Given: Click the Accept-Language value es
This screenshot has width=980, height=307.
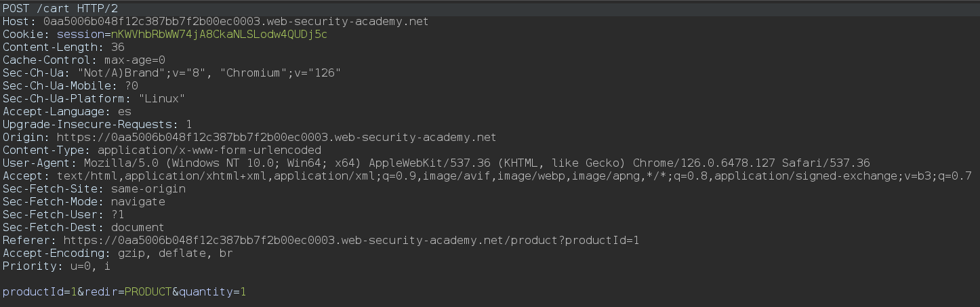Looking at the screenshot, I should [124, 111].
